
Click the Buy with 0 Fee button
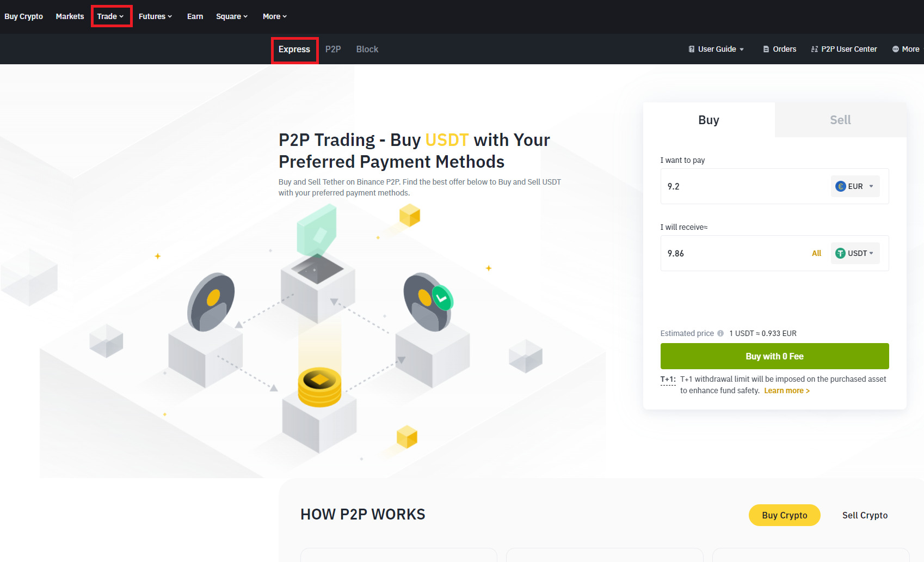(775, 356)
